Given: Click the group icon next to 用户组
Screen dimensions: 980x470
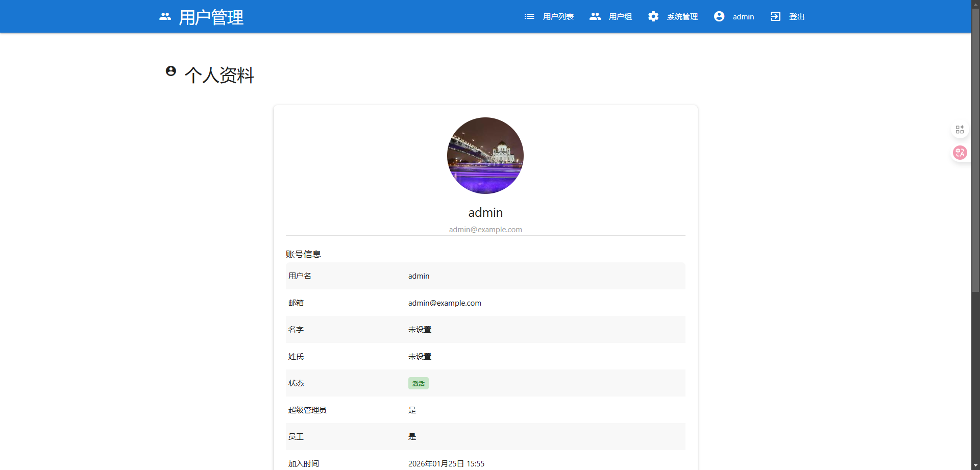Looking at the screenshot, I should click(x=595, y=17).
